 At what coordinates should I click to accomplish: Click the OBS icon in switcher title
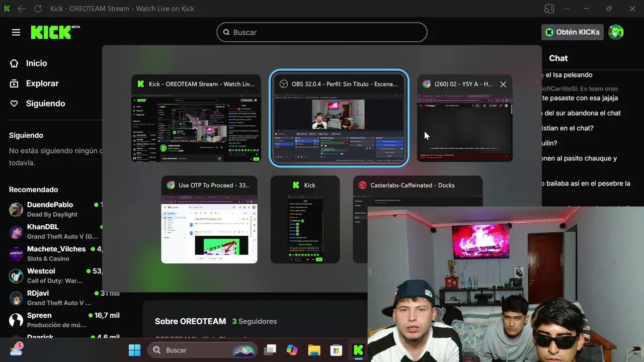[x=284, y=84]
